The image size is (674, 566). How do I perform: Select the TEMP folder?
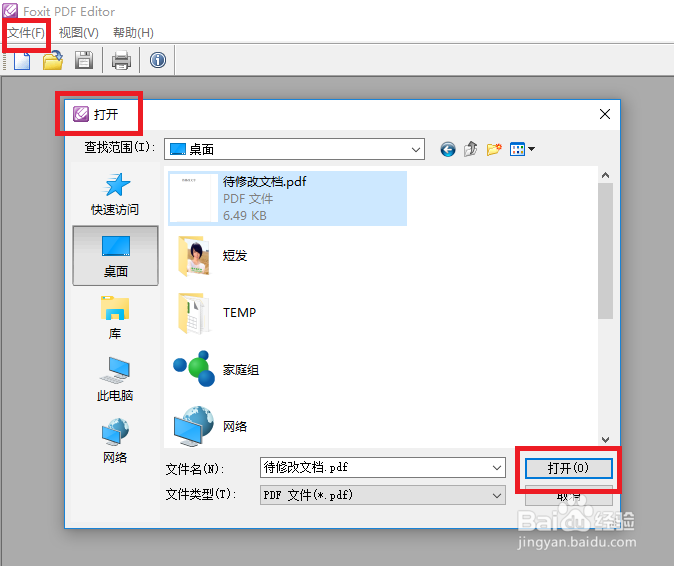pos(217,313)
